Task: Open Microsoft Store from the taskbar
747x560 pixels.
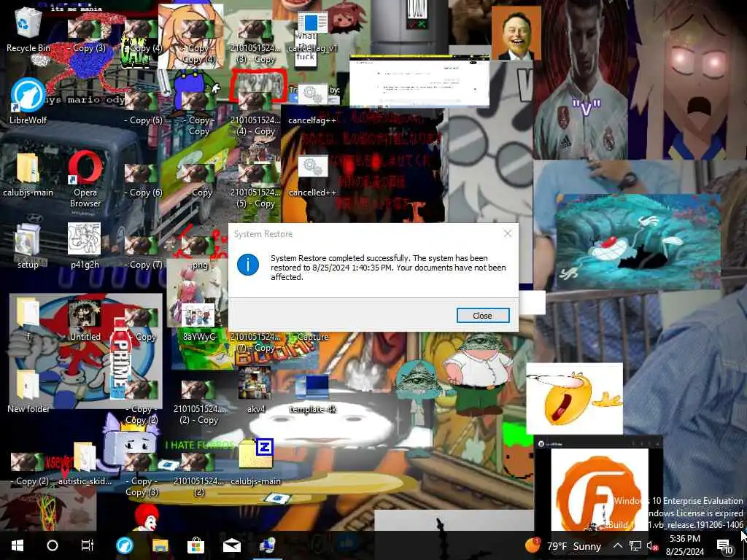Action: pos(196,545)
